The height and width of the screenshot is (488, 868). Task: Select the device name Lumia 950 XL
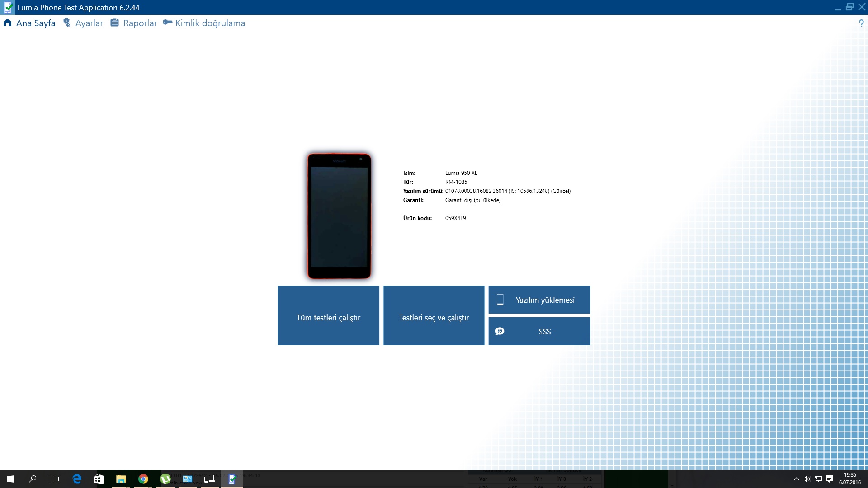(461, 173)
